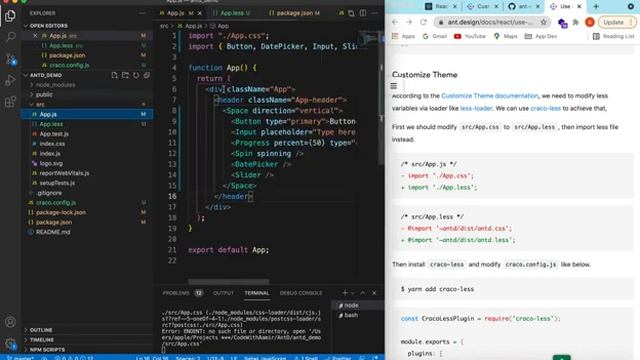Create a new terminal with plus icon
640x360 pixels.
345,293
